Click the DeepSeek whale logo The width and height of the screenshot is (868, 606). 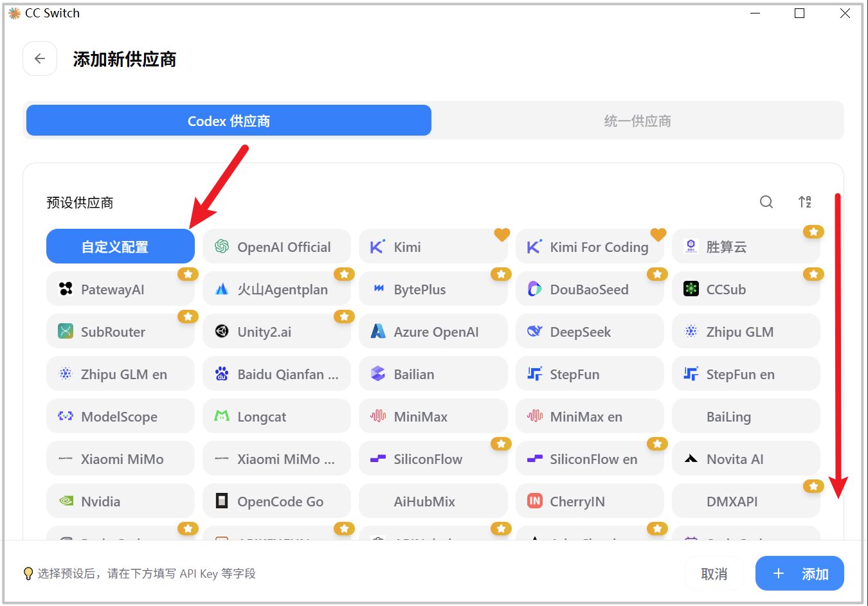point(534,332)
